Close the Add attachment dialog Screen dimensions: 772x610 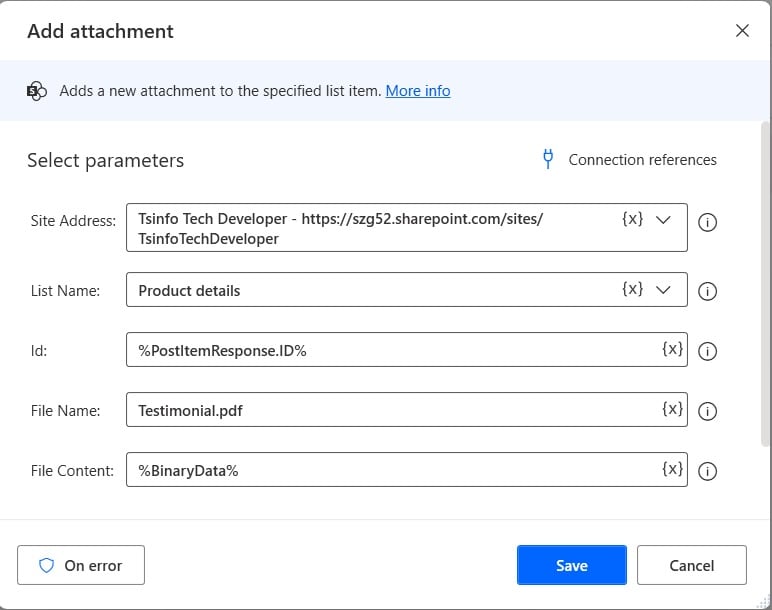click(x=742, y=31)
